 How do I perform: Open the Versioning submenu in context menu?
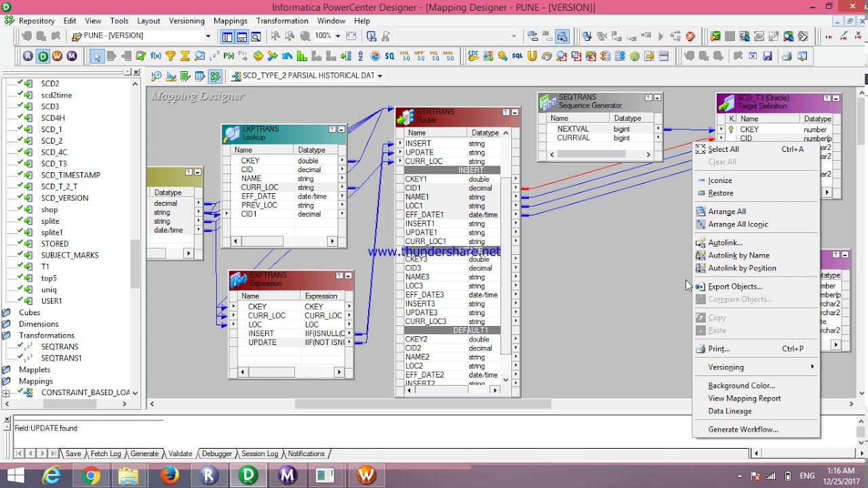click(756, 367)
